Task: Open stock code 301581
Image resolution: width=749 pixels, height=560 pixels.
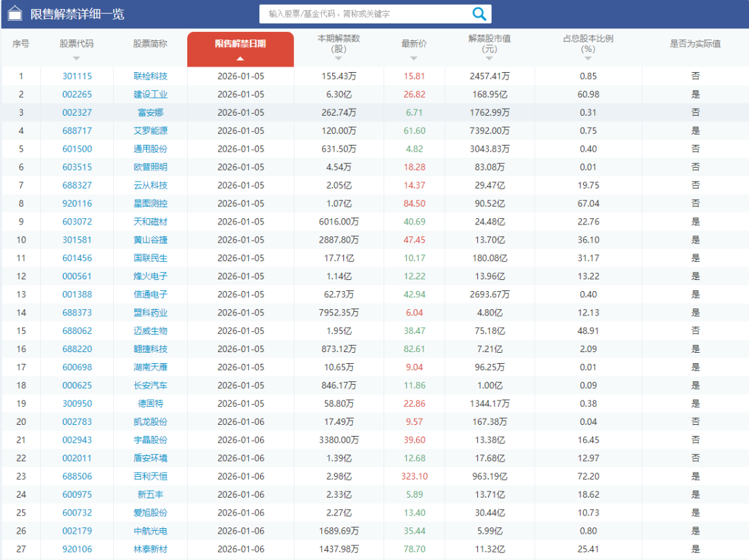Action: (77, 240)
